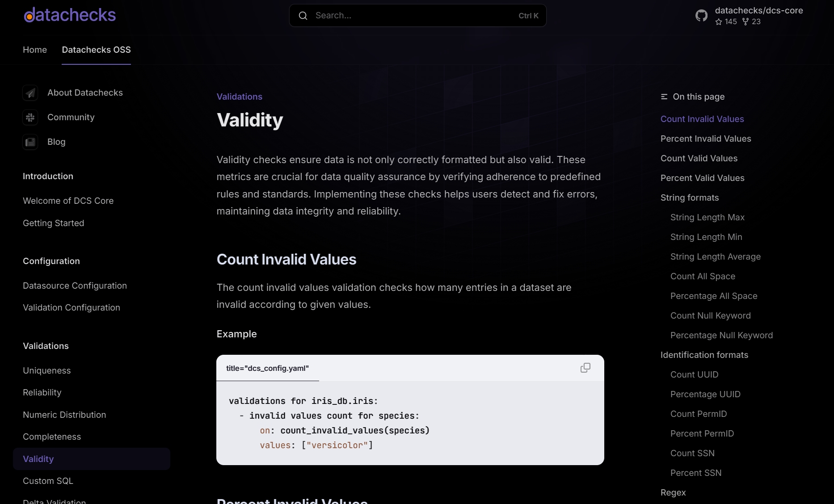Click the Community Slack icon
This screenshot has height=504, width=834.
pos(30,118)
